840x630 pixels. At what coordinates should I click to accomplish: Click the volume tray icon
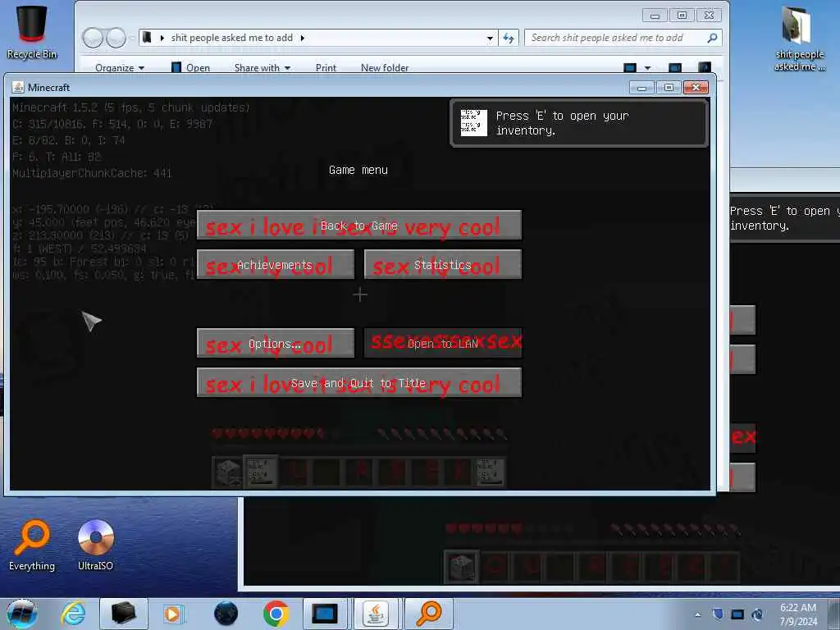coord(757,614)
